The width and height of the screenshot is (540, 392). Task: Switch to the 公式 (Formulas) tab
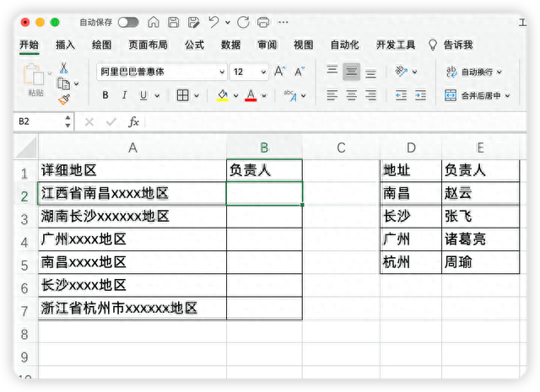pyautogui.click(x=194, y=45)
